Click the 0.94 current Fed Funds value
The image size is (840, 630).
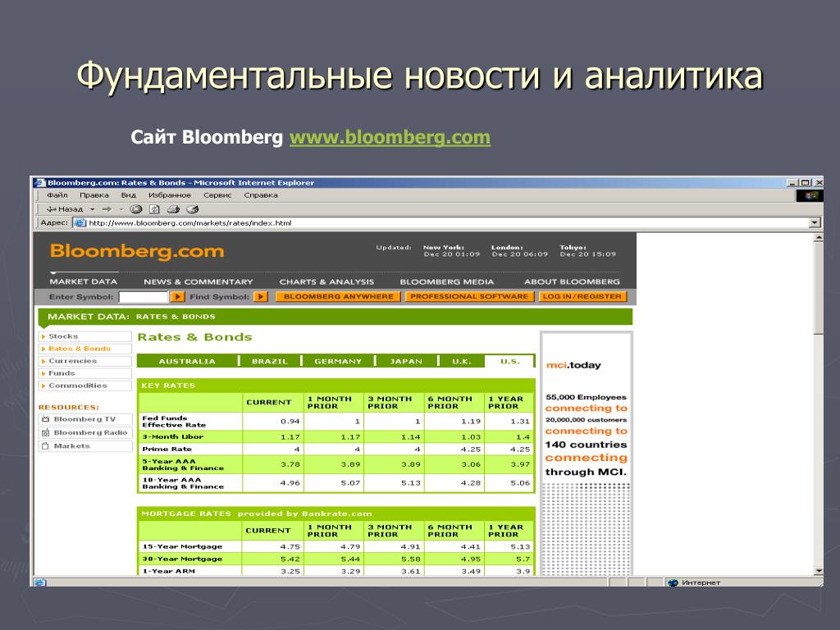290,421
